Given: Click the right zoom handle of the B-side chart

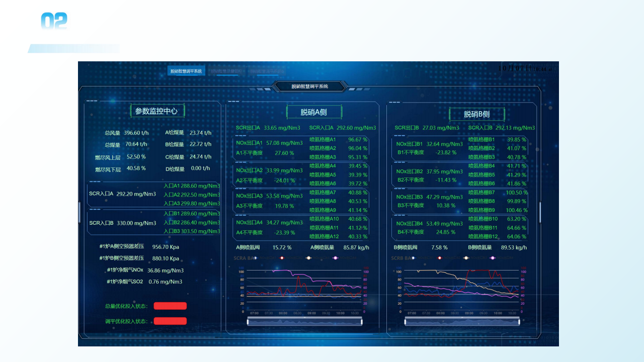Looking at the screenshot, I should [519, 322].
